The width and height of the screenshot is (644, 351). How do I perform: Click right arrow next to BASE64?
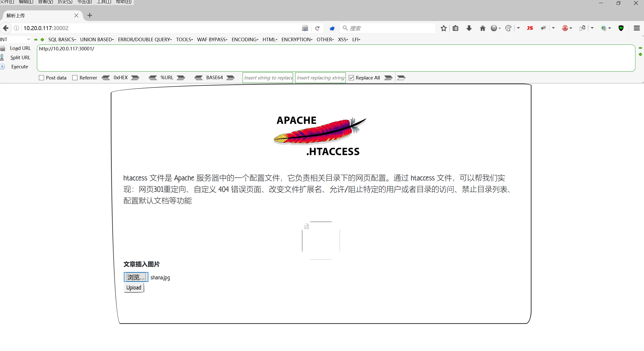[x=230, y=78]
